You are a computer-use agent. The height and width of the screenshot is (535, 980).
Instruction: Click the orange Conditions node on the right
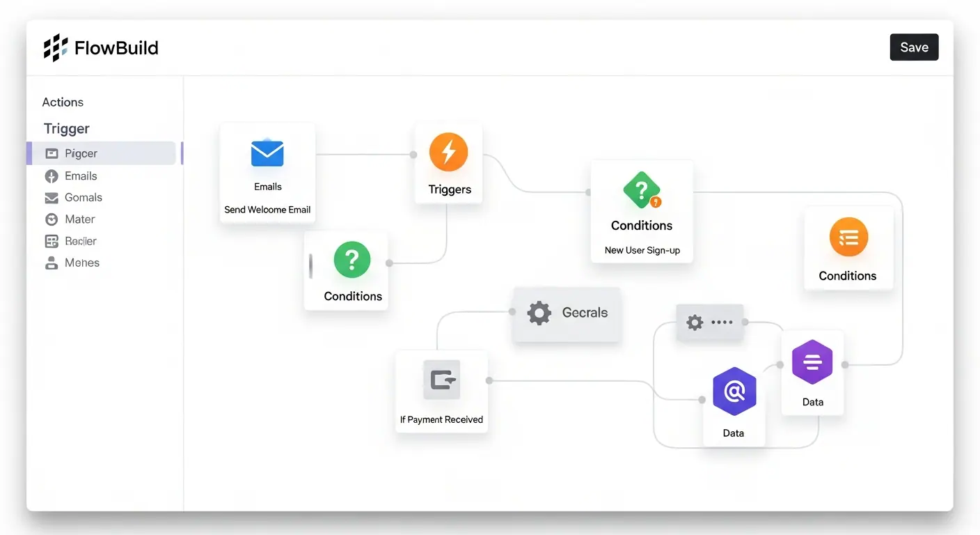(848, 249)
